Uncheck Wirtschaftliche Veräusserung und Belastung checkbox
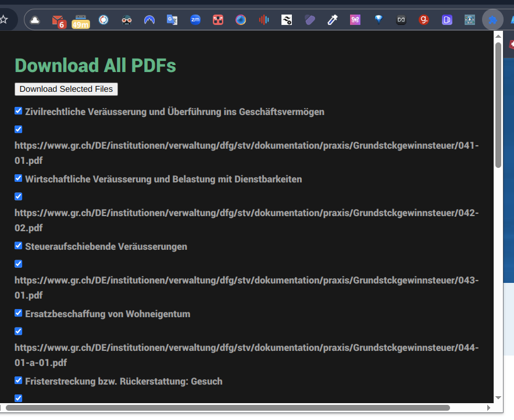514x420 pixels. (19, 178)
